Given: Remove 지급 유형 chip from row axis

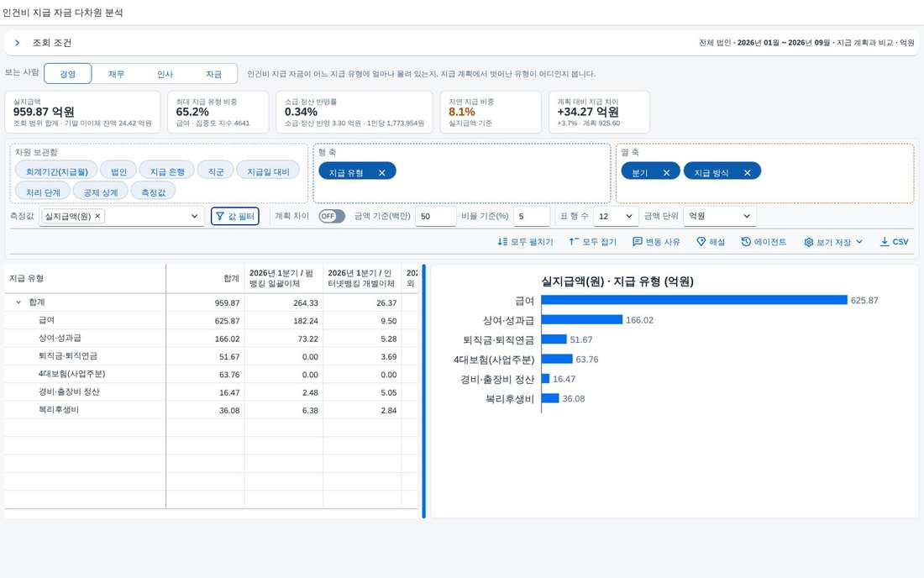Looking at the screenshot, I should [x=382, y=172].
